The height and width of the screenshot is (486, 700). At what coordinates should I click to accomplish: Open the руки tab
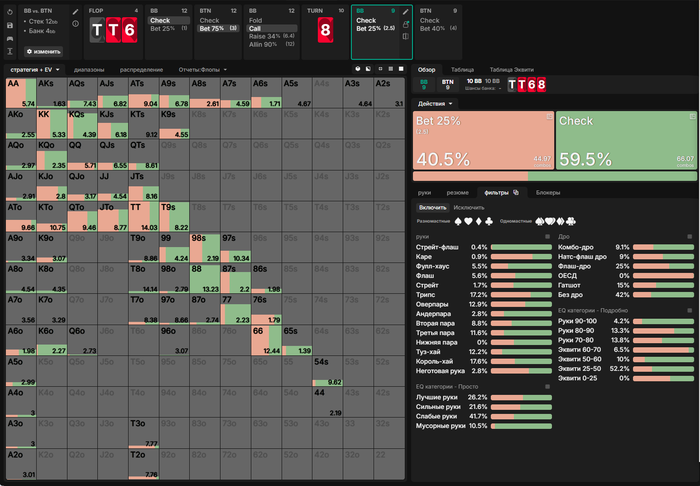pos(425,193)
